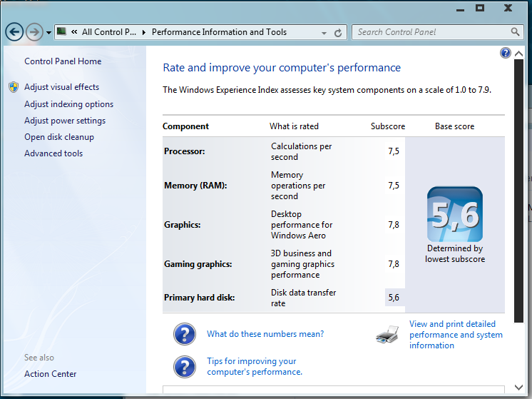532x399 pixels.
Task: Click the Memory (RAM) row label
Action: (x=195, y=186)
